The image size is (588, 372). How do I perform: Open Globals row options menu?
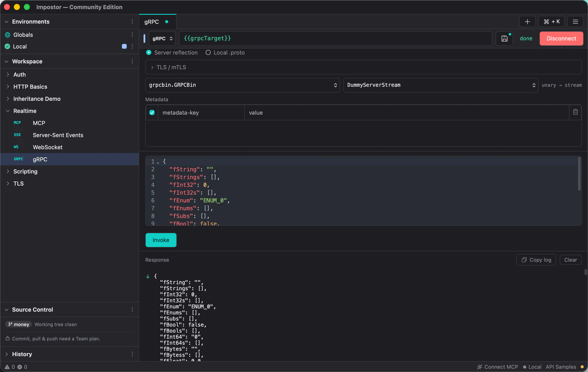click(132, 35)
